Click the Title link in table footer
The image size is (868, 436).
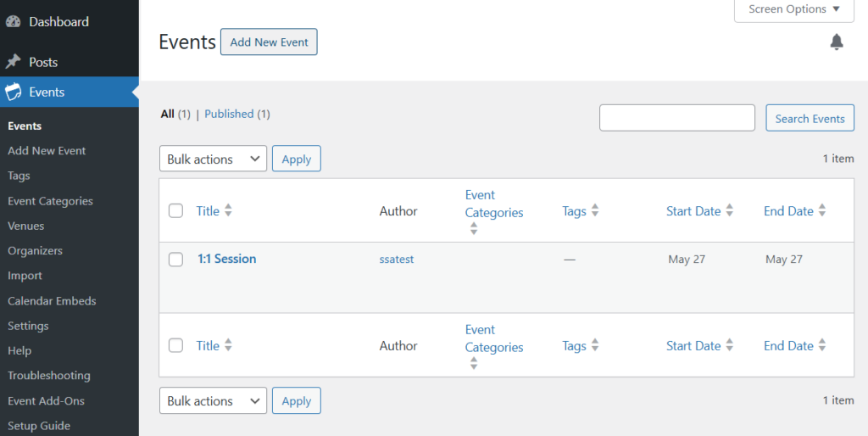point(208,346)
